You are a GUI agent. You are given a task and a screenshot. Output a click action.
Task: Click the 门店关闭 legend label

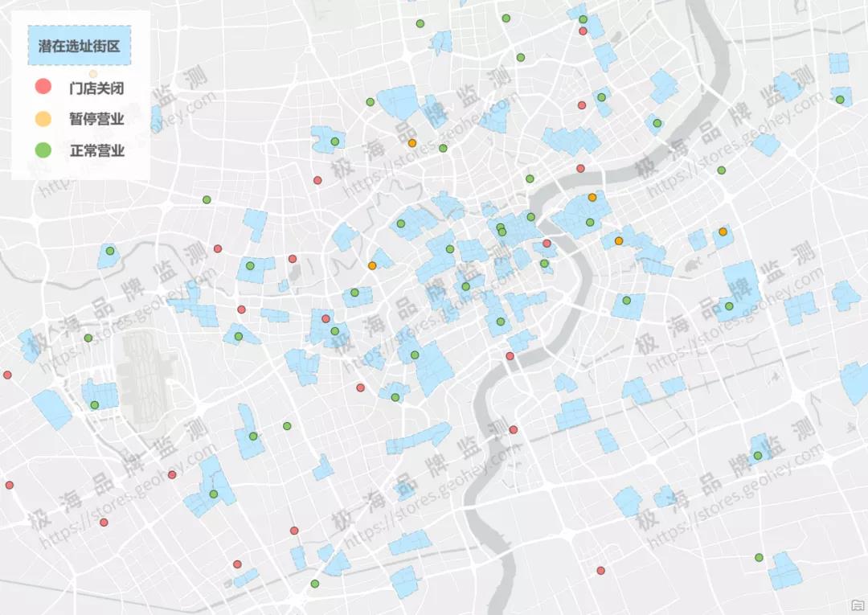(x=96, y=87)
